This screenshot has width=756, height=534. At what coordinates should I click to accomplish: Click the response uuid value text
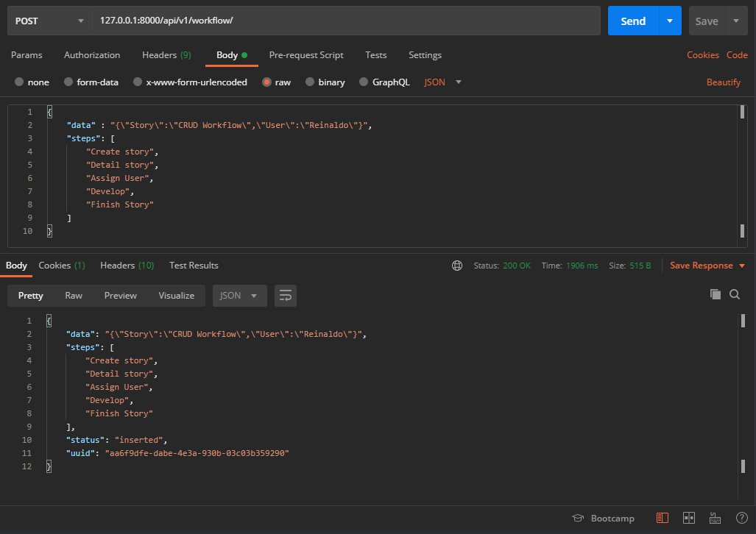[197, 453]
